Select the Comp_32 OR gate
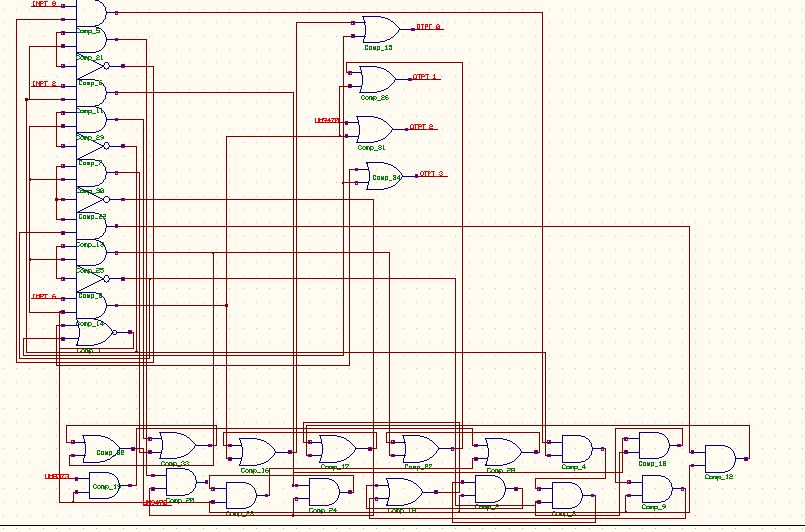 click(102, 449)
